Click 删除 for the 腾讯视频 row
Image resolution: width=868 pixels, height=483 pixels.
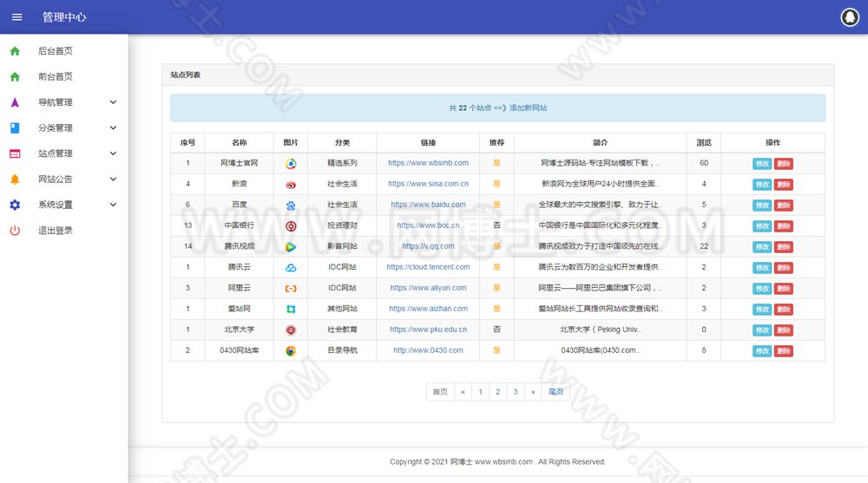click(x=783, y=247)
